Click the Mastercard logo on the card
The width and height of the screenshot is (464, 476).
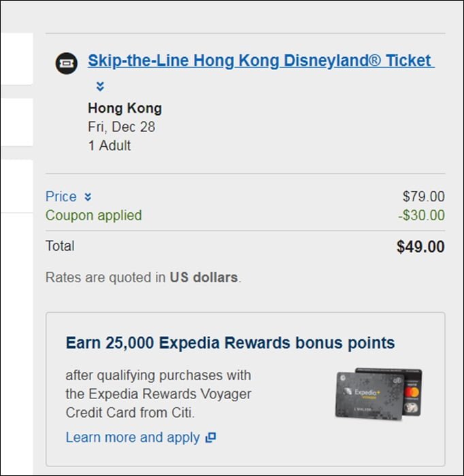point(412,392)
